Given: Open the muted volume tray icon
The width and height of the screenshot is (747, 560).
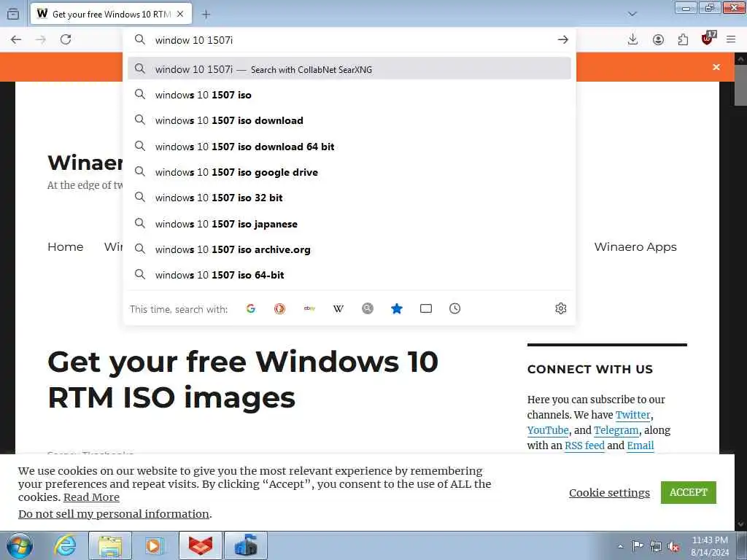Looking at the screenshot, I should (x=673, y=546).
